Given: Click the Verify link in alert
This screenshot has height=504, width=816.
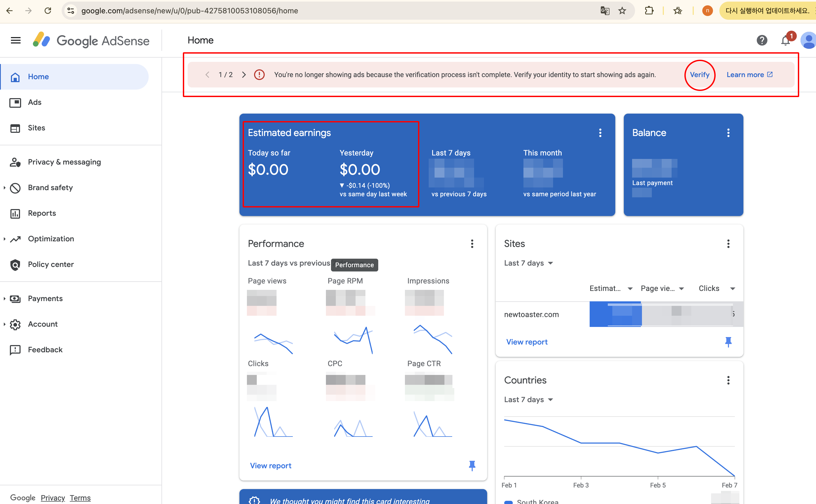Looking at the screenshot, I should 699,75.
